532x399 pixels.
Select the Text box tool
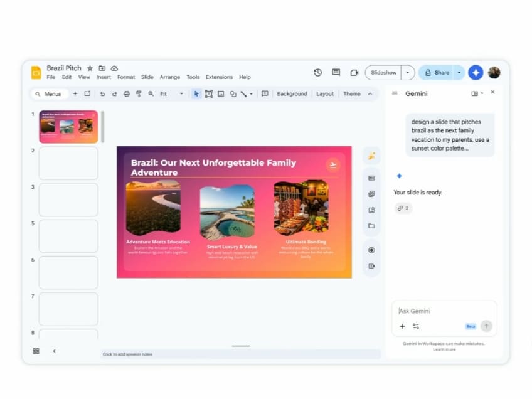click(210, 93)
